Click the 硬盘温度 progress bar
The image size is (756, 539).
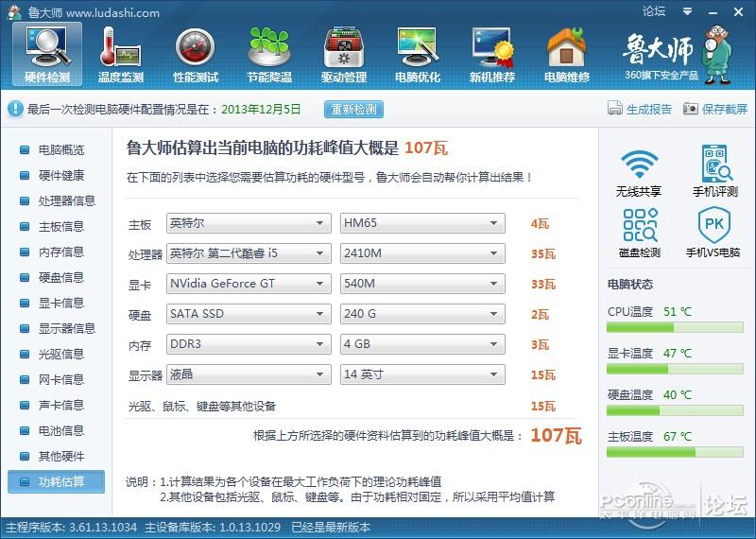coord(675,410)
